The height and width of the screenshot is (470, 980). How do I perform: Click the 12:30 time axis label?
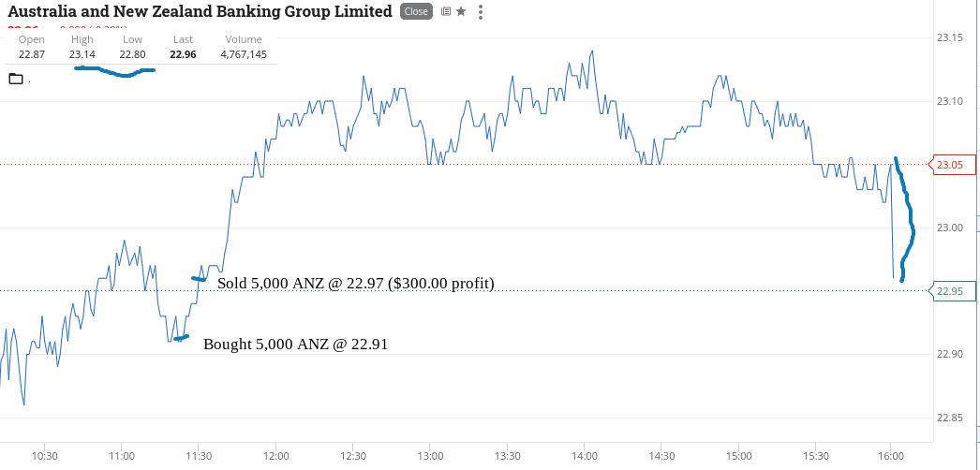[x=352, y=456]
